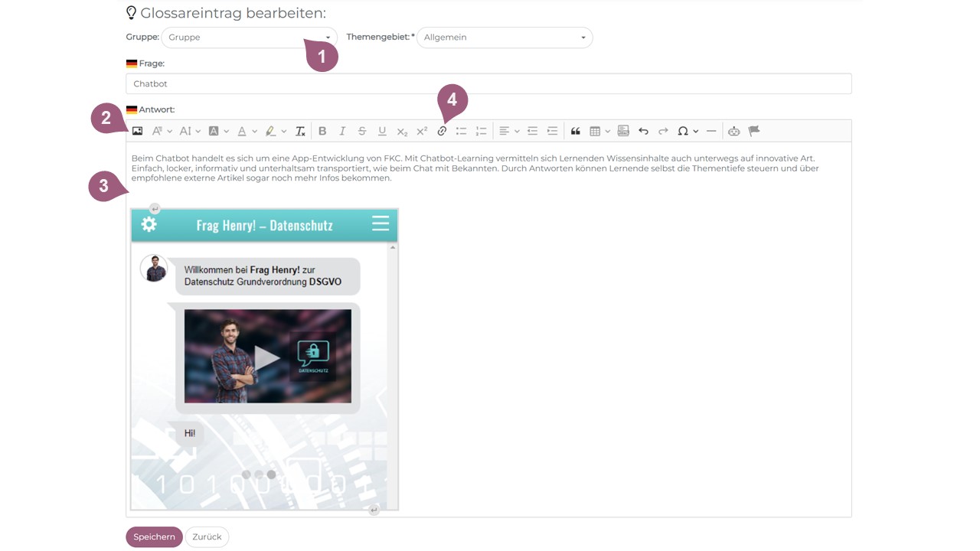Toggle strikethrough formatting
The width and height of the screenshot is (980, 551).
pos(362,131)
